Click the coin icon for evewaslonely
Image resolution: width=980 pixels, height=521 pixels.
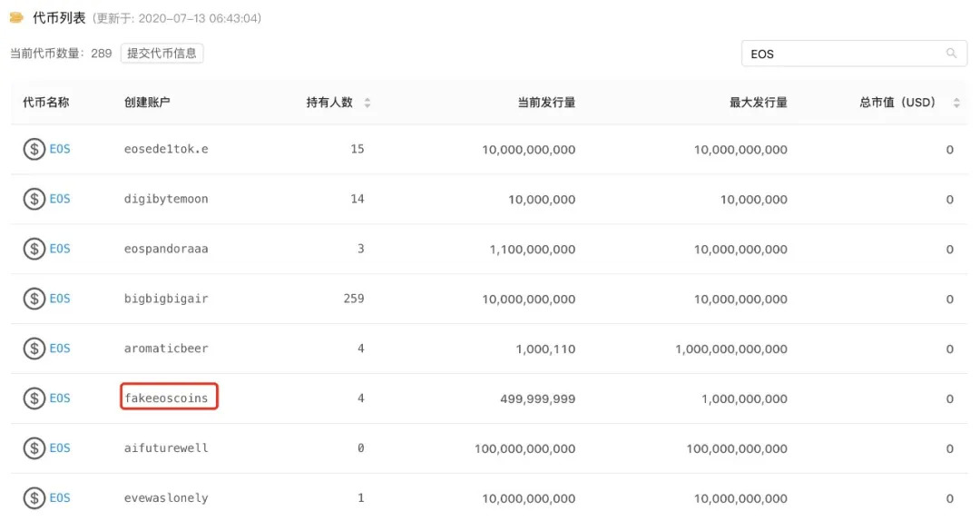click(x=34, y=498)
